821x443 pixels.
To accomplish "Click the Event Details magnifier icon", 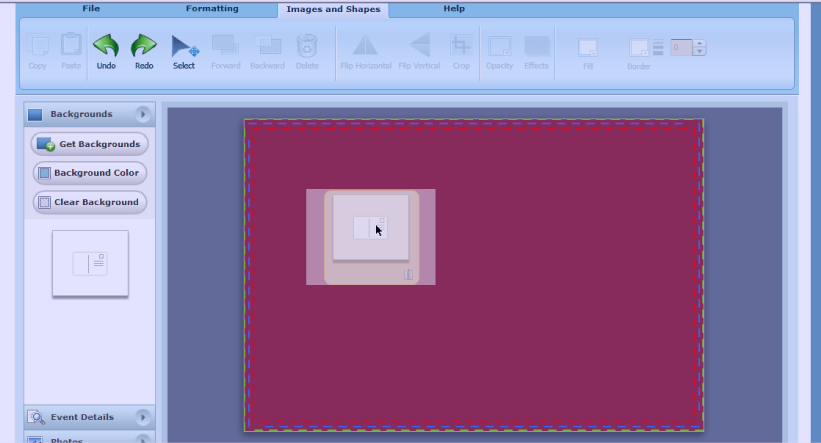I will tap(36, 417).
